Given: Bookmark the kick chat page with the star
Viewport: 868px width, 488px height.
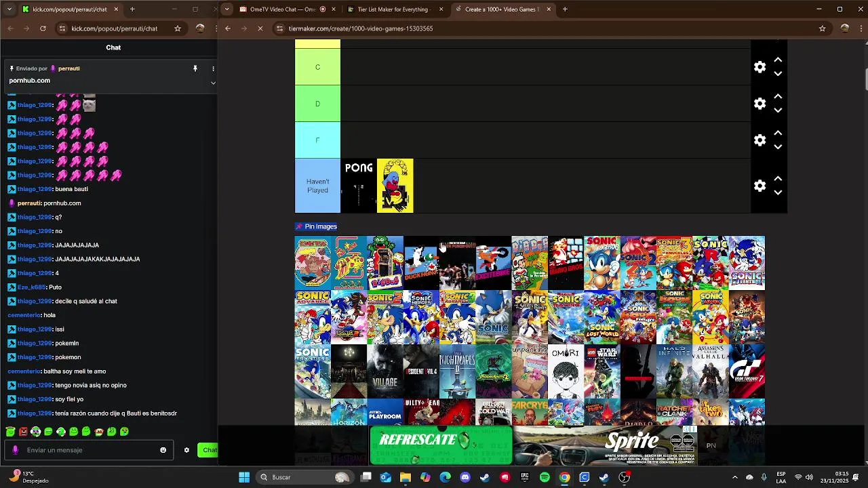Looking at the screenshot, I should point(178,28).
